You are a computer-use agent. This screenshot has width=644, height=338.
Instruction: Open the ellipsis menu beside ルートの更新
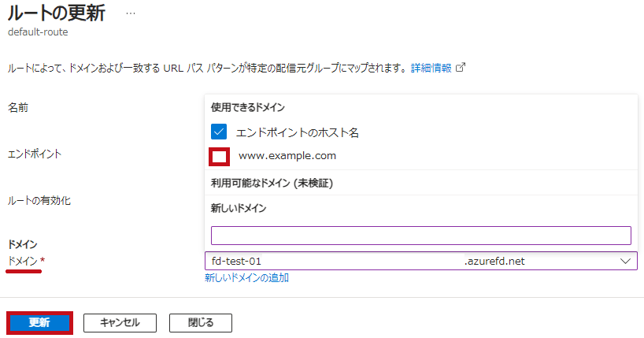(131, 13)
